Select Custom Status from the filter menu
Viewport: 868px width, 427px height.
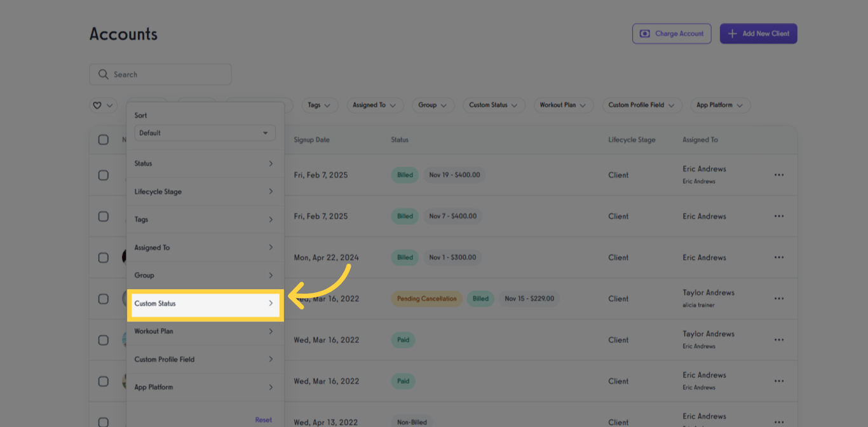(x=205, y=304)
